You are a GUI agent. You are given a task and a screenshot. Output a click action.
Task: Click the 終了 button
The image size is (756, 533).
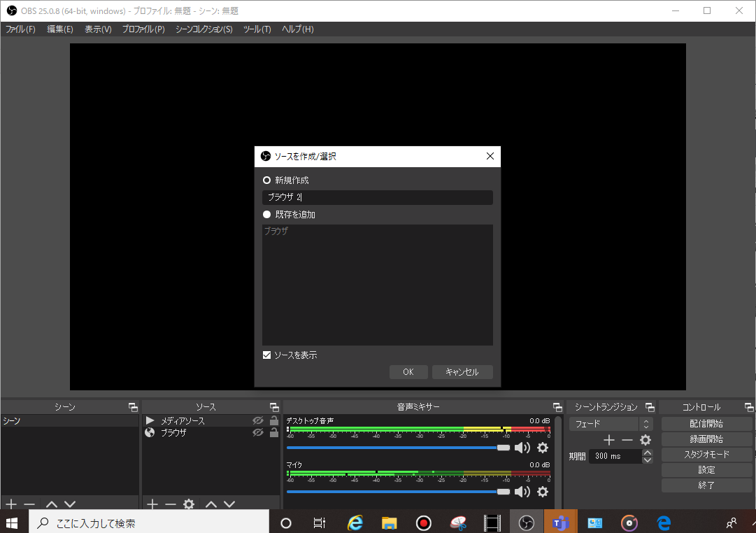(x=706, y=485)
